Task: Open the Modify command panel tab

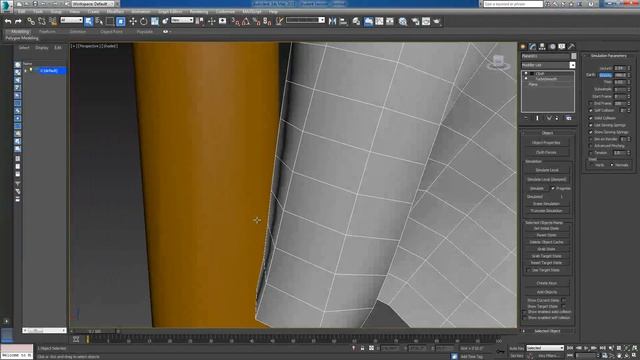Action: tap(533, 47)
